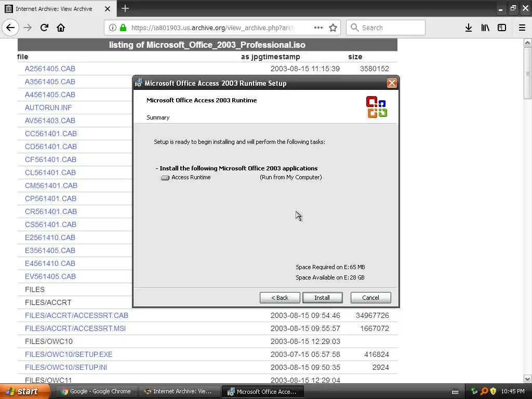
Task: Switch to Google Chrome in the taskbar
Action: [x=96, y=391]
